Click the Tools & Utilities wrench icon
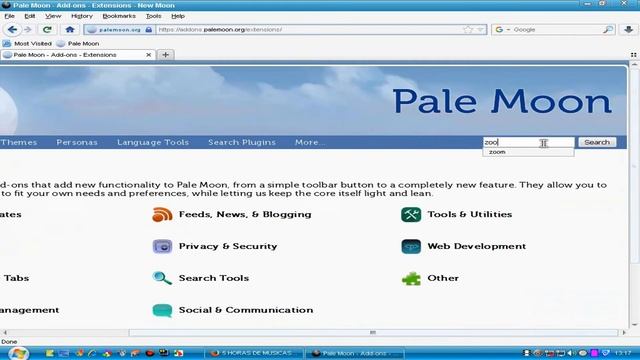The height and width of the screenshot is (360, 640). [x=411, y=214]
